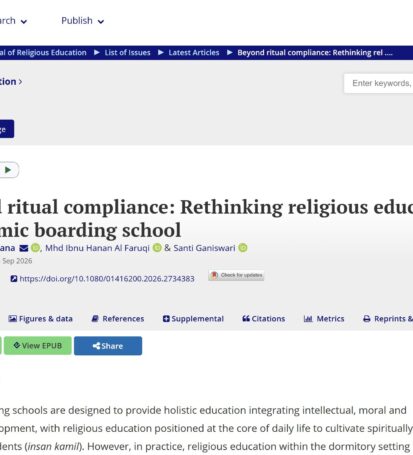Click the View EPUB button
Viewport: 413px width, 455px height.
(x=38, y=346)
